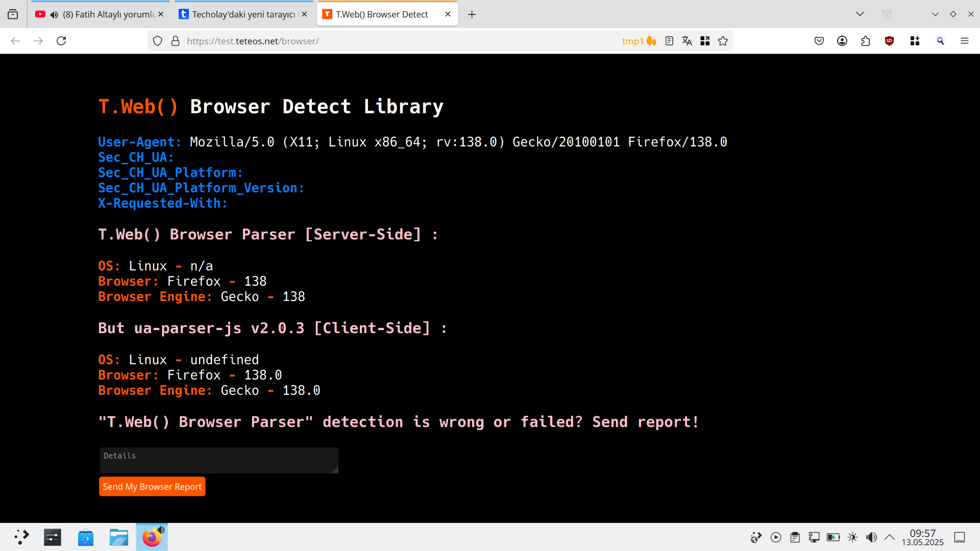Open the Firefox hamburger application menu

pyautogui.click(x=964, y=41)
